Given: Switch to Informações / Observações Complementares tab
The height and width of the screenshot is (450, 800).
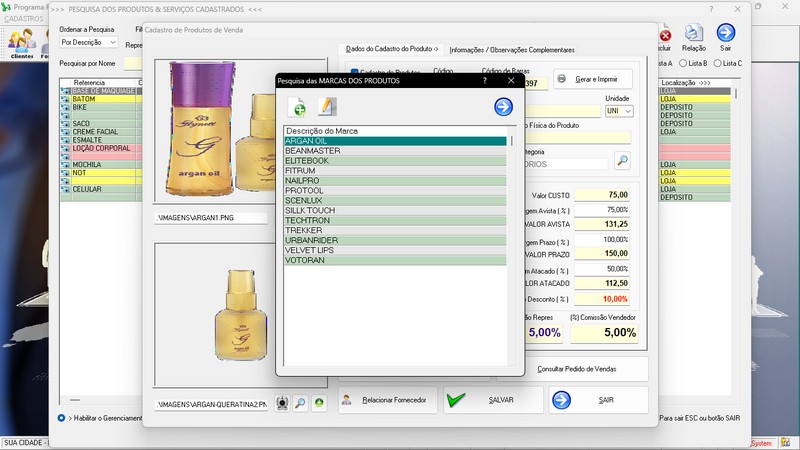Looking at the screenshot, I should pyautogui.click(x=512, y=49).
